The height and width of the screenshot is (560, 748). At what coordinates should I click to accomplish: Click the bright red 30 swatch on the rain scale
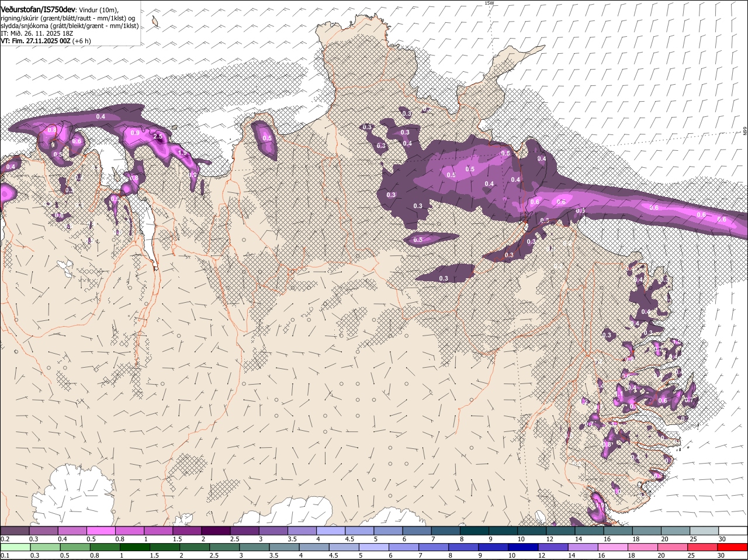(733, 547)
